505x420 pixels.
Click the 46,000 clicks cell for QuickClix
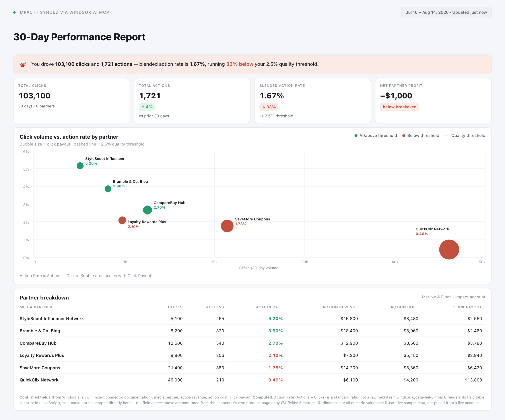(175, 380)
